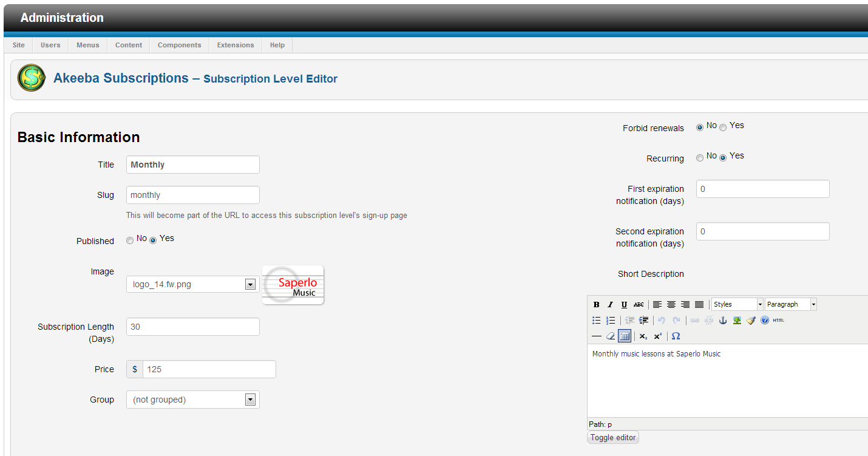Align text right in editor
This screenshot has height=456, width=868.
pyautogui.click(x=685, y=304)
